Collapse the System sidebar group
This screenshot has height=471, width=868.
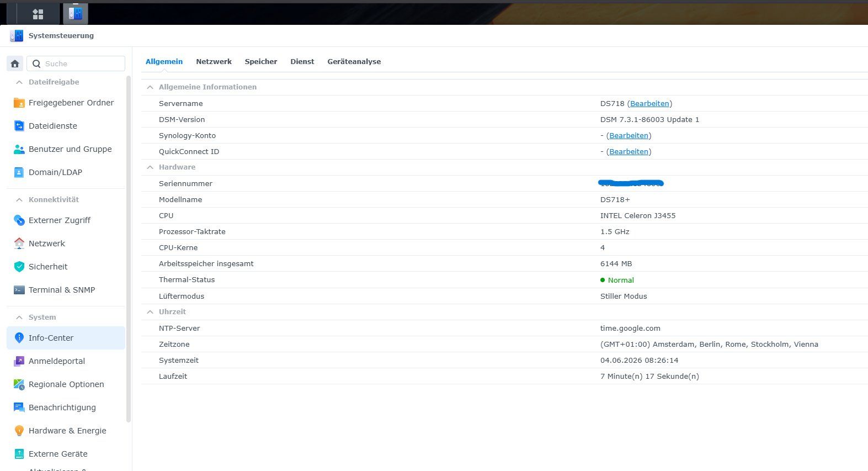click(19, 317)
